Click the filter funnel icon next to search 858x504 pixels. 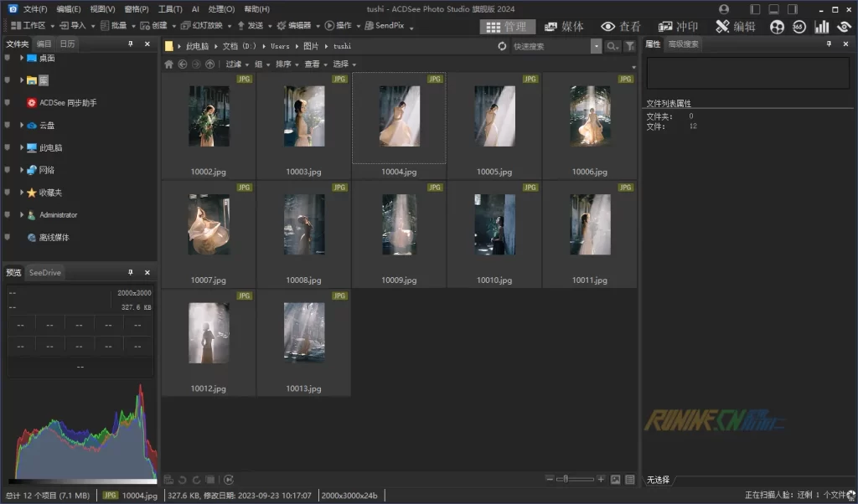629,47
